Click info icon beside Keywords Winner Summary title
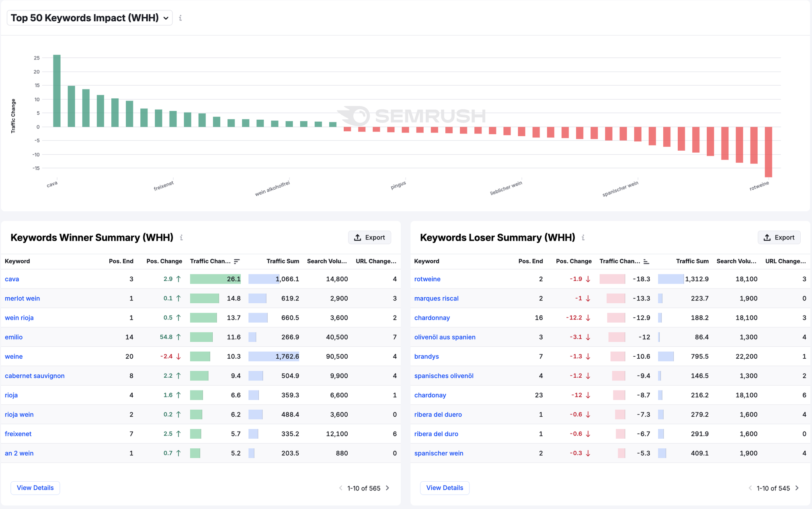812x509 pixels. [182, 238]
